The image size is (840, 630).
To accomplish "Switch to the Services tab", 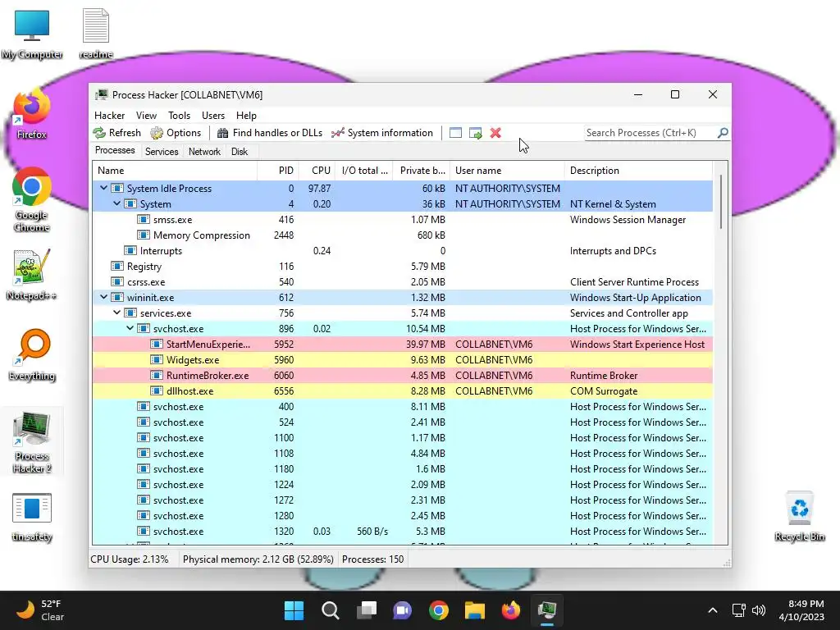I will pos(162,152).
